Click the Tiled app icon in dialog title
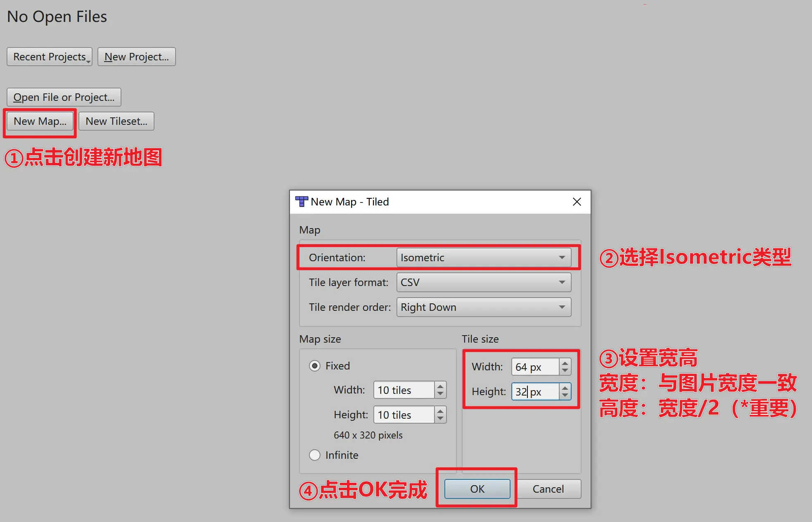812x522 pixels. pos(302,202)
